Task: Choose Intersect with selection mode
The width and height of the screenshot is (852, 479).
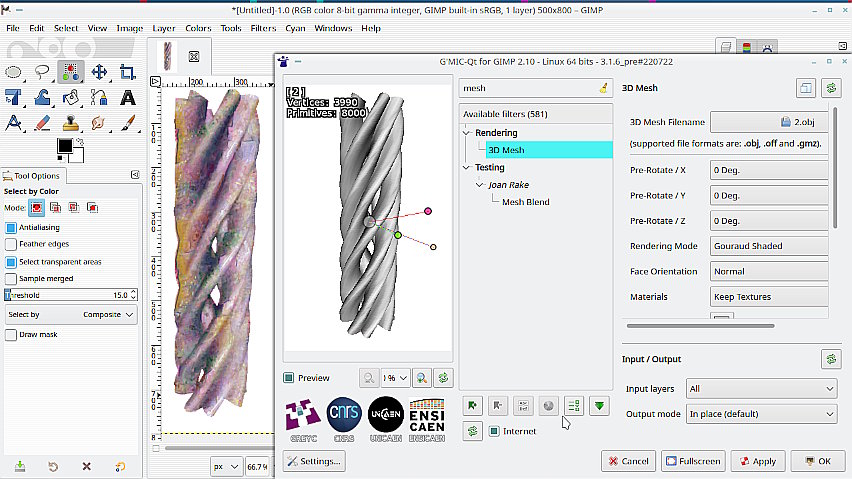Action: coord(92,207)
